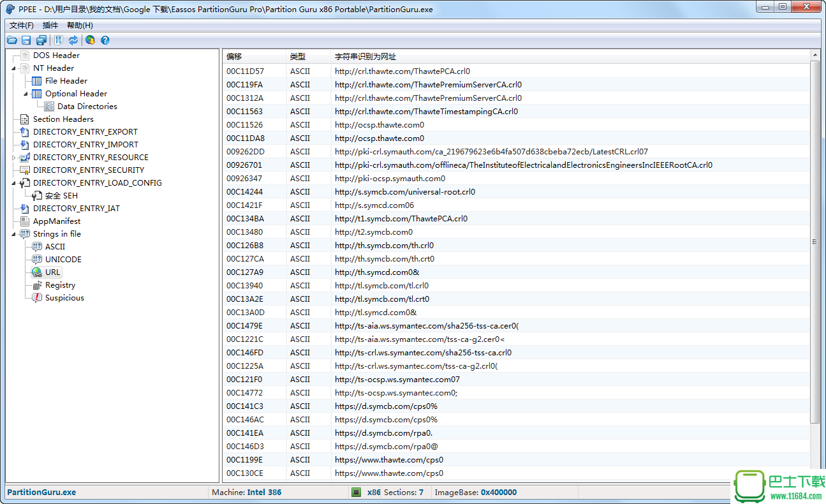Image resolution: width=826 pixels, height=504 pixels.
Task: Click ImageBase: 0x400000 status entry
Action: click(475, 493)
